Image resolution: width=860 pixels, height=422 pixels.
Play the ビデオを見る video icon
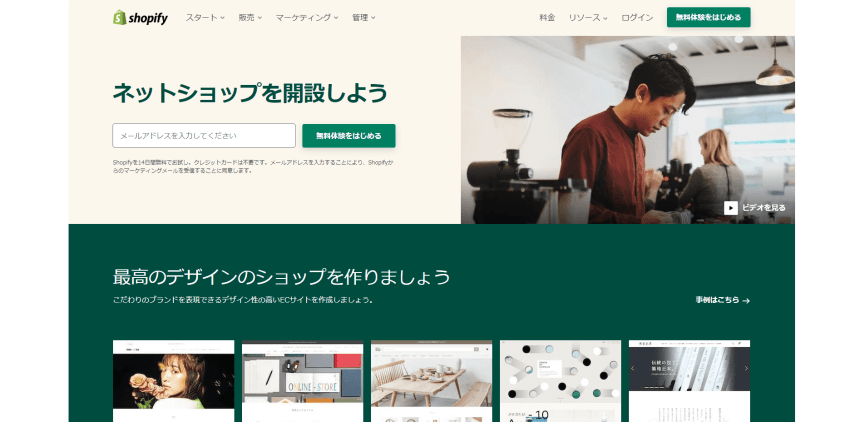[731, 208]
